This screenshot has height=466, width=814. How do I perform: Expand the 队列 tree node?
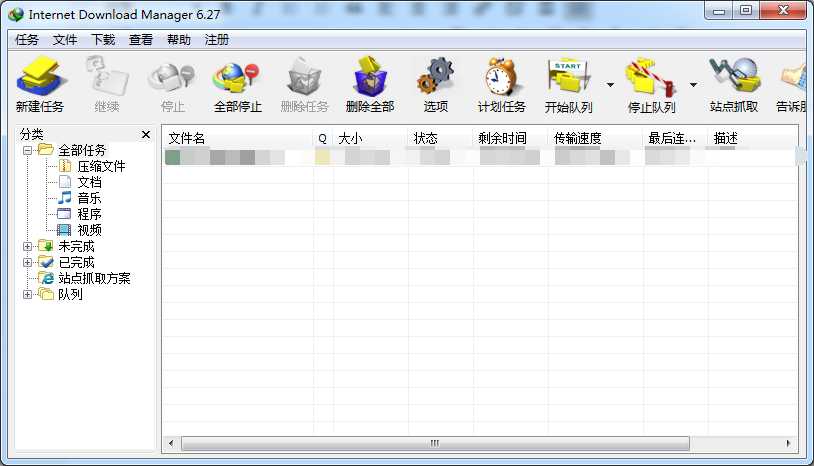[x=28, y=295]
